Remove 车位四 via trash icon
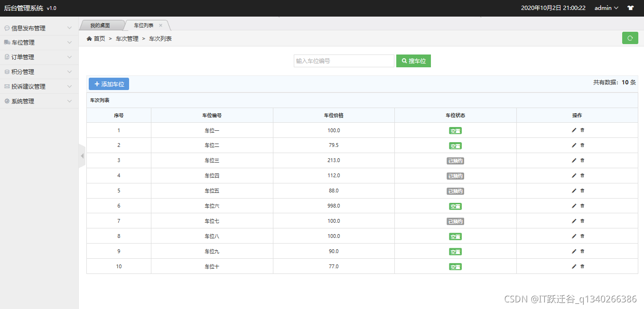The height and width of the screenshot is (309, 644). (582, 175)
